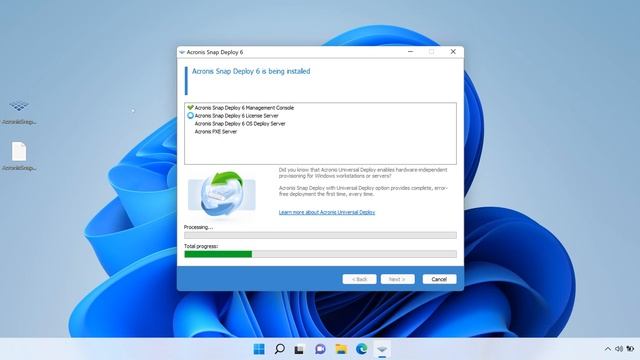
Task: Click green checkmark next to Management Console
Action: click(x=190, y=108)
